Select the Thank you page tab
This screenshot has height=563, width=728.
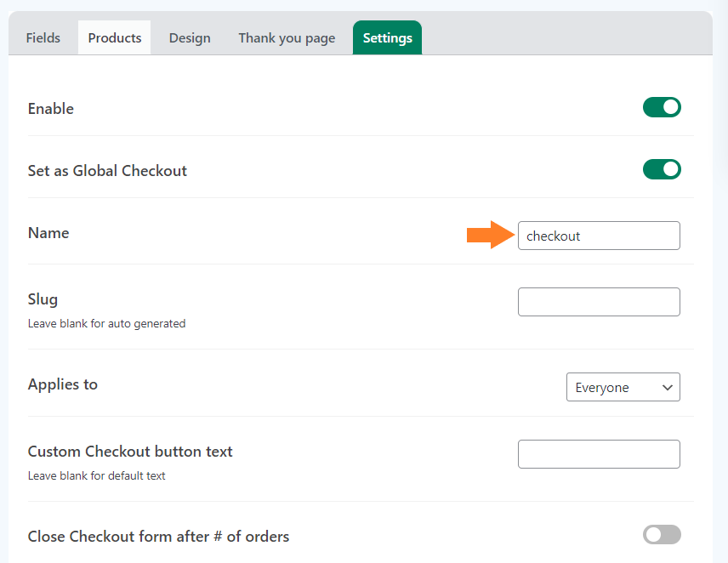coord(287,37)
